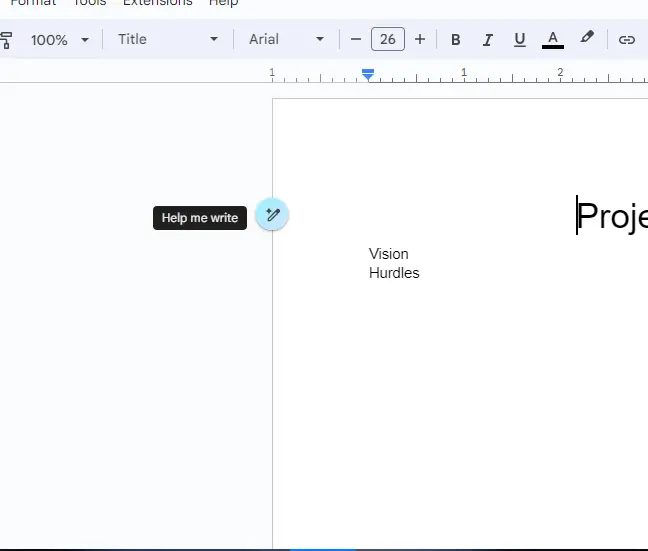The width and height of the screenshot is (648, 551).
Task: Open the Arial font dropdown
Action: pos(287,40)
